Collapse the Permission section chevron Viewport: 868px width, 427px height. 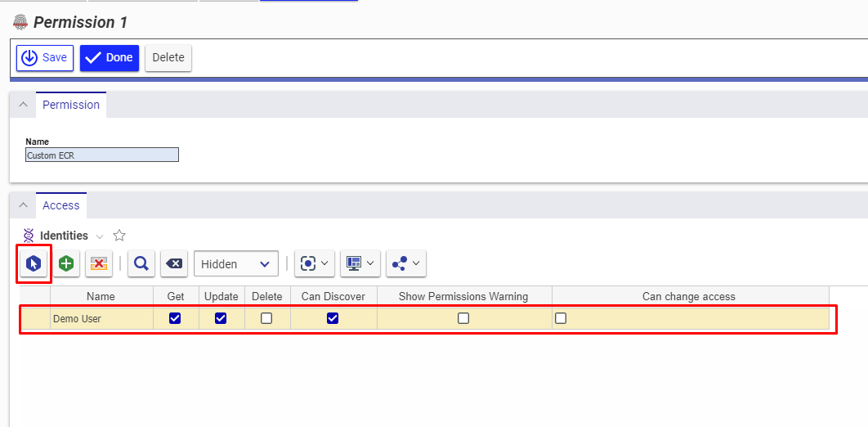click(23, 105)
